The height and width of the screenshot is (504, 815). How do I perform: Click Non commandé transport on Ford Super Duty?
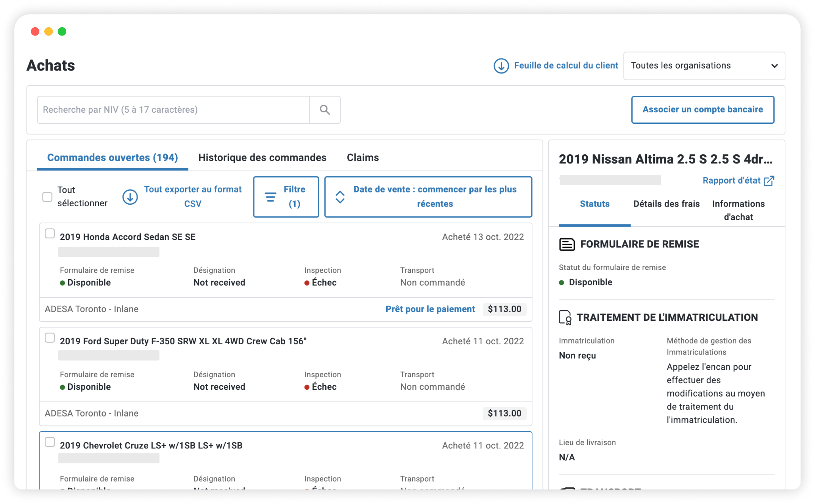click(432, 387)
